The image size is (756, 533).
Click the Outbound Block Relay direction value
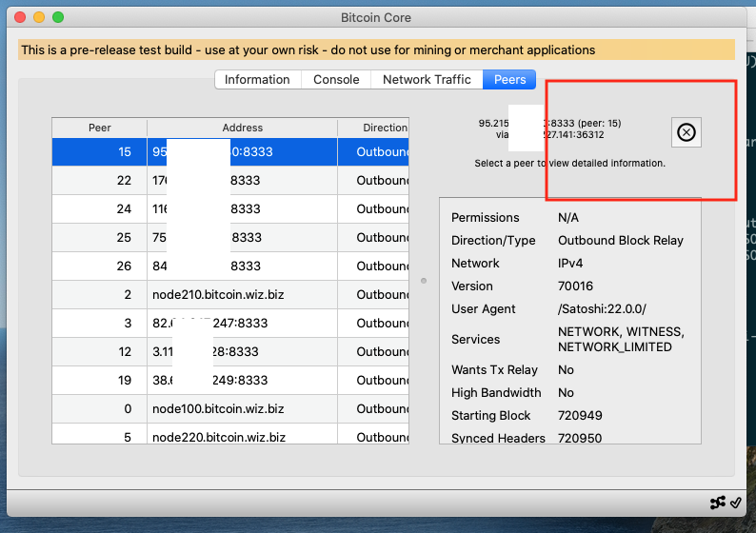[621, 241]
